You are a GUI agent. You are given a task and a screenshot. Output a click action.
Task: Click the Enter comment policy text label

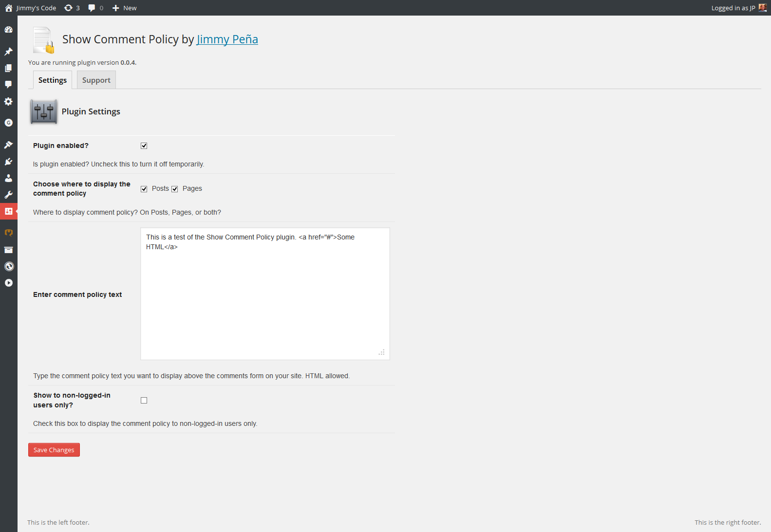coord(77,294)
